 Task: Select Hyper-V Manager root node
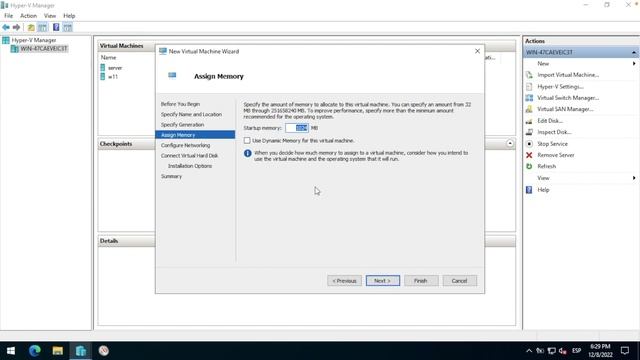[34, 40]
